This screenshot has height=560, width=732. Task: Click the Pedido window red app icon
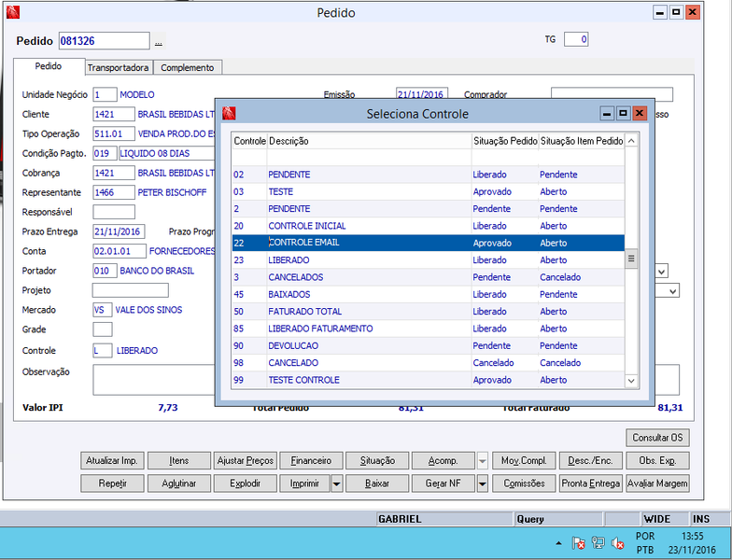click(x=13, y=12)
